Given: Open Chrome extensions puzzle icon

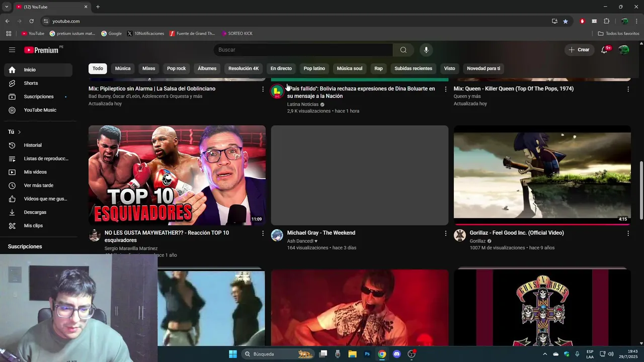Looking at the screenshot, I should click(606, 21).
